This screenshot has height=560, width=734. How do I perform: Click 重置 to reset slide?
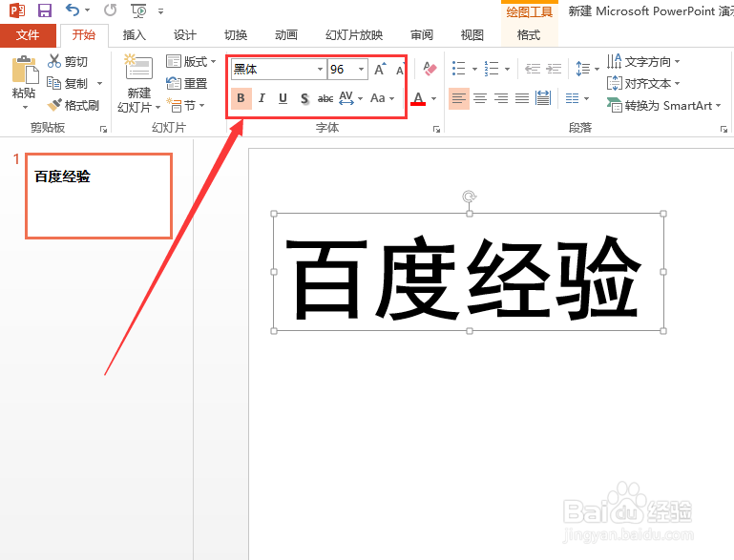coord(186,83)
